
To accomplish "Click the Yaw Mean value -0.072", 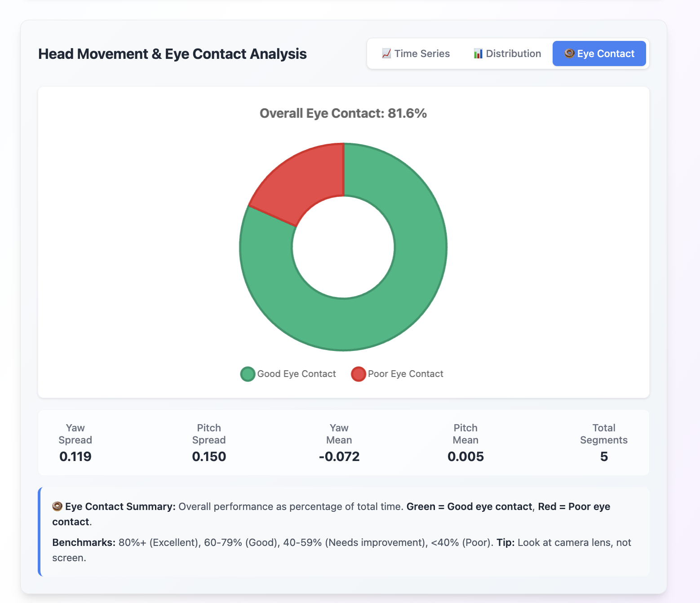I will [x=339, y=457].
